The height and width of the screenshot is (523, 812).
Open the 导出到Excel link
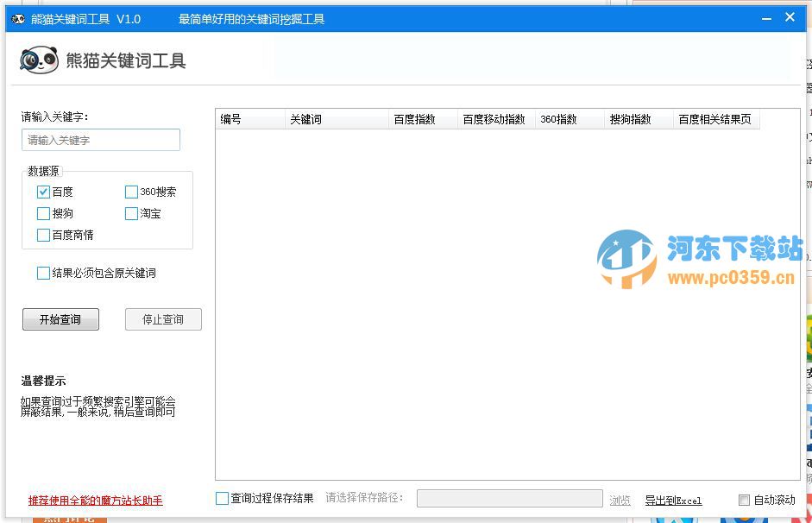673,500
